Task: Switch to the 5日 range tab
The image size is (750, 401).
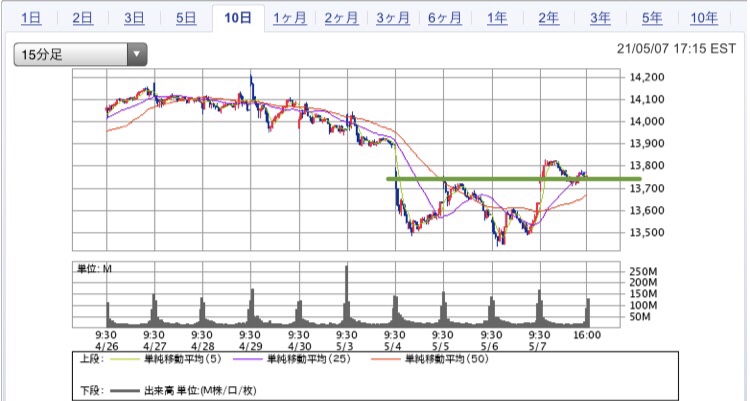Action: point(186,18)
